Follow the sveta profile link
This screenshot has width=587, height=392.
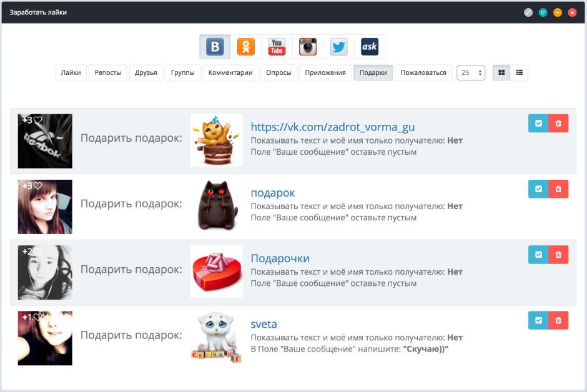pyautogui.click(x=264, y=324)
